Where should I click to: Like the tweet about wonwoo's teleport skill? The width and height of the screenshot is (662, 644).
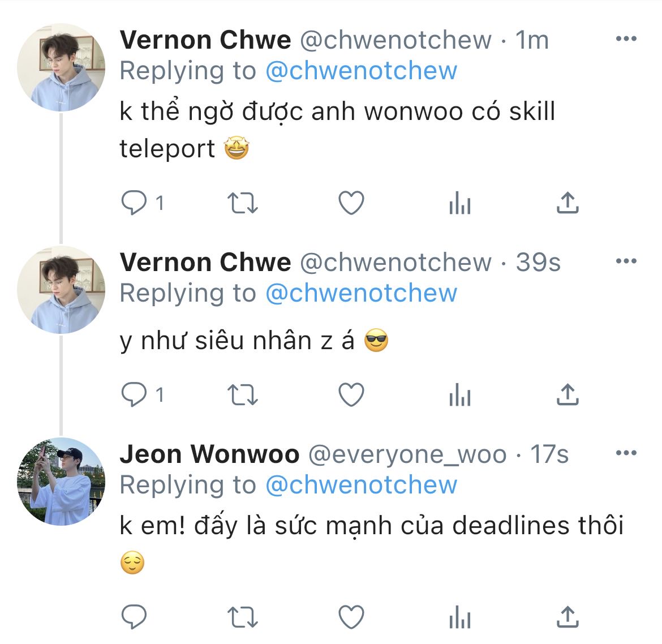351,203
